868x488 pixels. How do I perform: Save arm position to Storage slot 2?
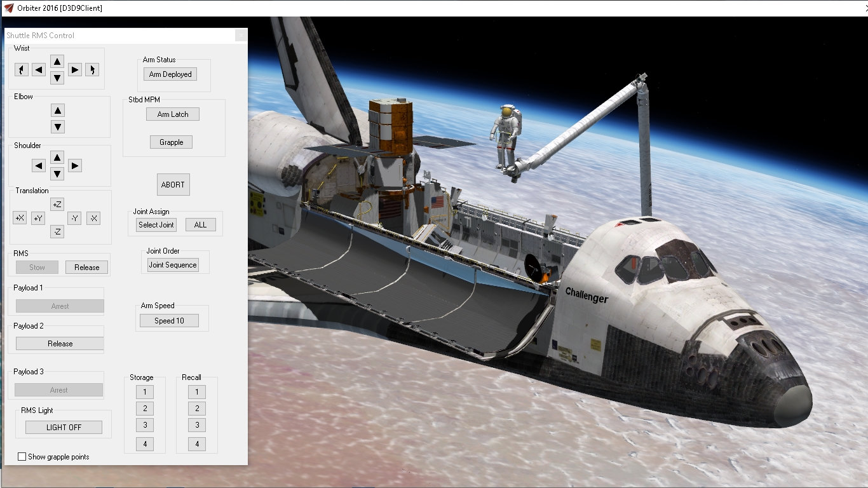pos(145,409)
